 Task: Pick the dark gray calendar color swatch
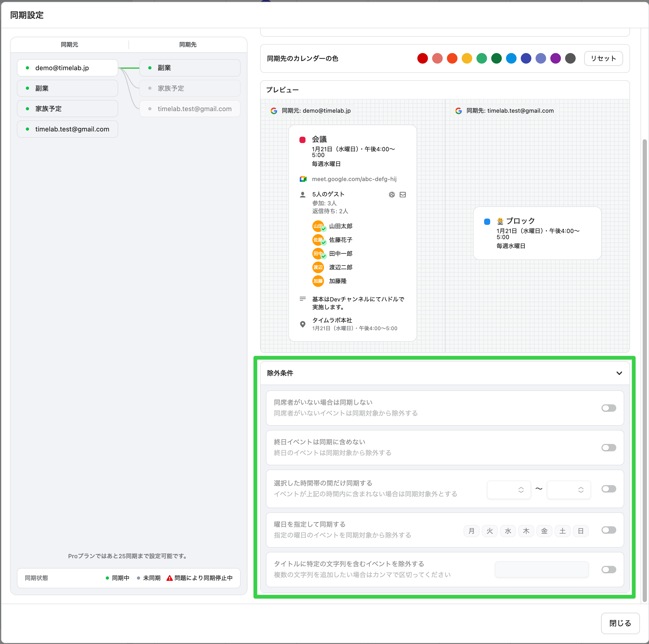click(570, 59)
